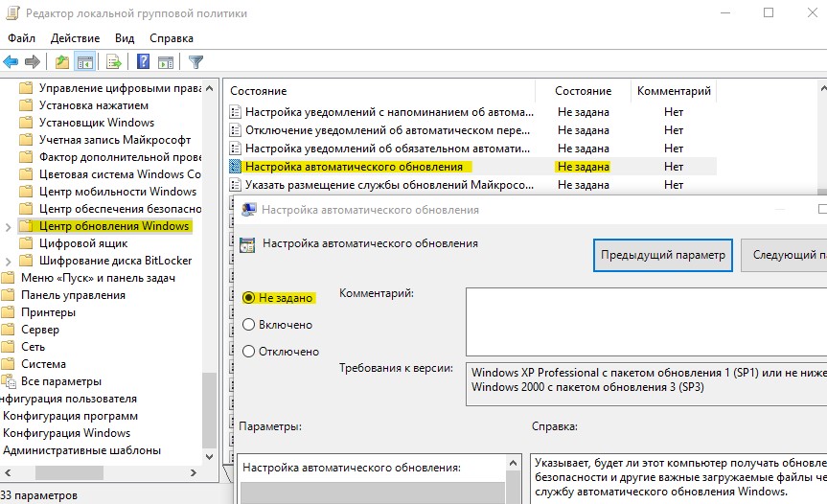Select Управление цифровыми правами tree item

point(120,88)
